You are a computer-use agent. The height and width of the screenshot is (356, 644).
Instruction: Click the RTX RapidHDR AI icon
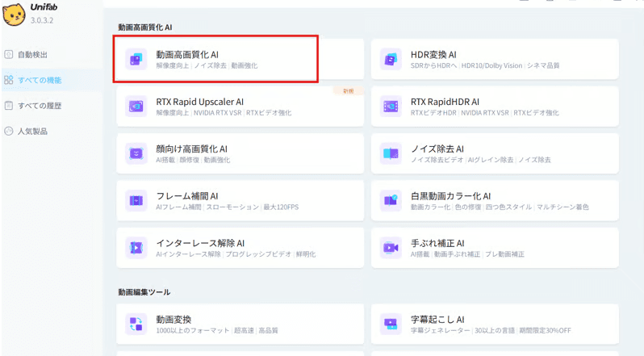tap(391, 107)
